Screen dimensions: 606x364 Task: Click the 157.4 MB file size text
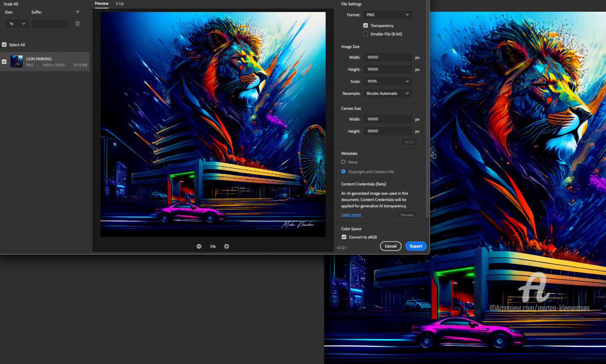pyautogui.click(x=80, y=65)
